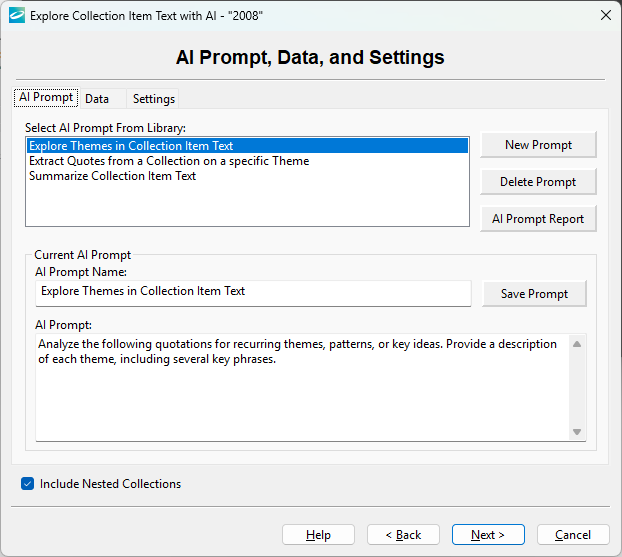
Task: Go to previous step with Back
Action: 403,535
